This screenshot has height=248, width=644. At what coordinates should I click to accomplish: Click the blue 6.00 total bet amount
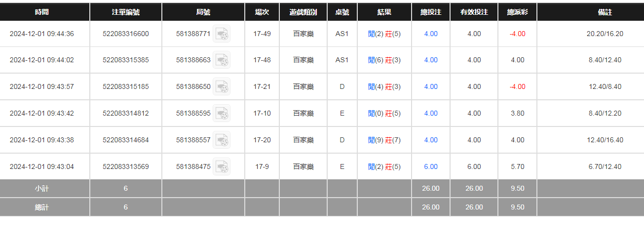[431, 167]
